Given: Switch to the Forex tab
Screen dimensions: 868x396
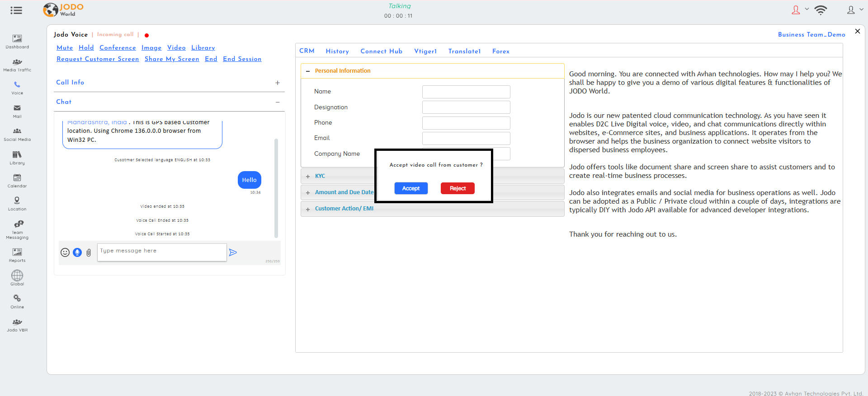Looking at the screenshot, I should (x=501, y=51).
